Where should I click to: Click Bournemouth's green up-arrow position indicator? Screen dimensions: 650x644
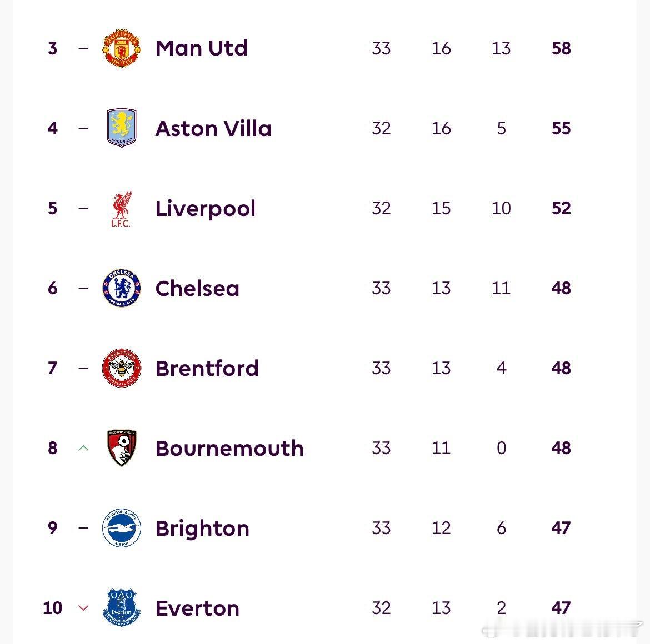[83, 448]
